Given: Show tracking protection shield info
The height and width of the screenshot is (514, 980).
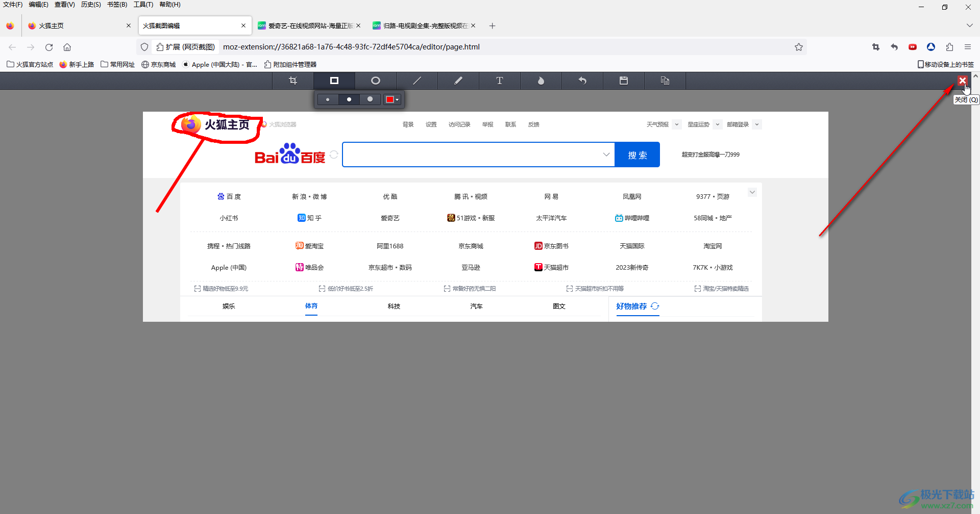Looking at the screenshot, I should [x=144, y=47].
